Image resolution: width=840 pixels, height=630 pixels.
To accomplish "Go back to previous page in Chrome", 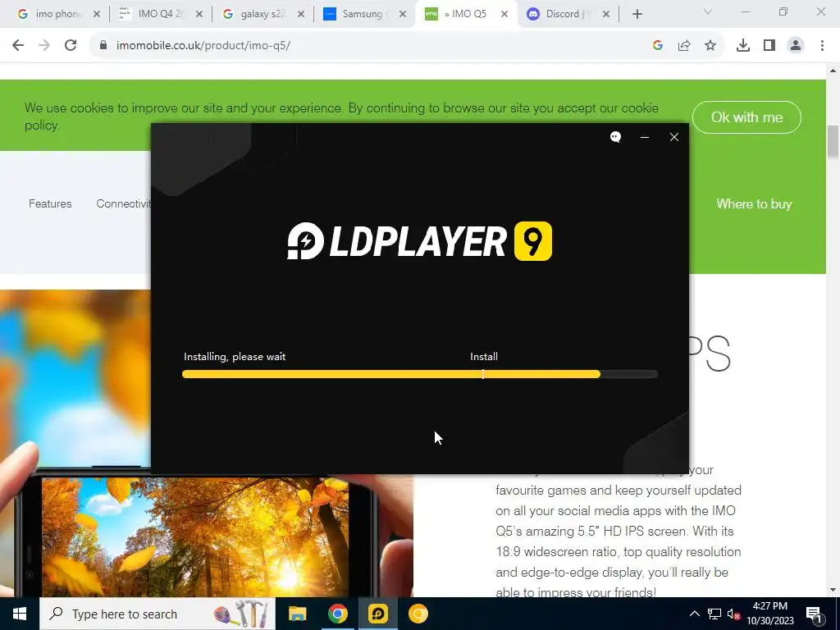I will (18, 45).
